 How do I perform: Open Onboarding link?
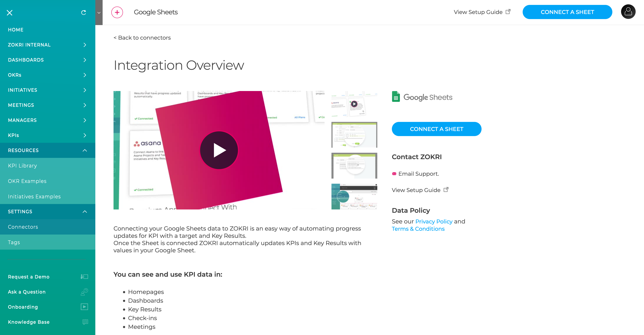pyautogui.click(x=23, y=307)
